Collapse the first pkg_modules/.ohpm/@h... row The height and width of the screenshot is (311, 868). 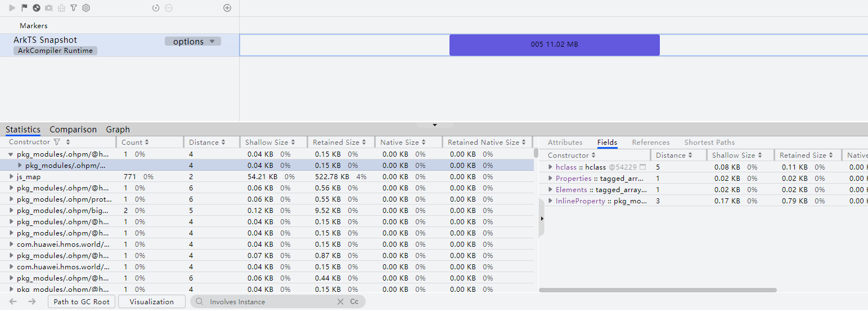tap(11, 154)
